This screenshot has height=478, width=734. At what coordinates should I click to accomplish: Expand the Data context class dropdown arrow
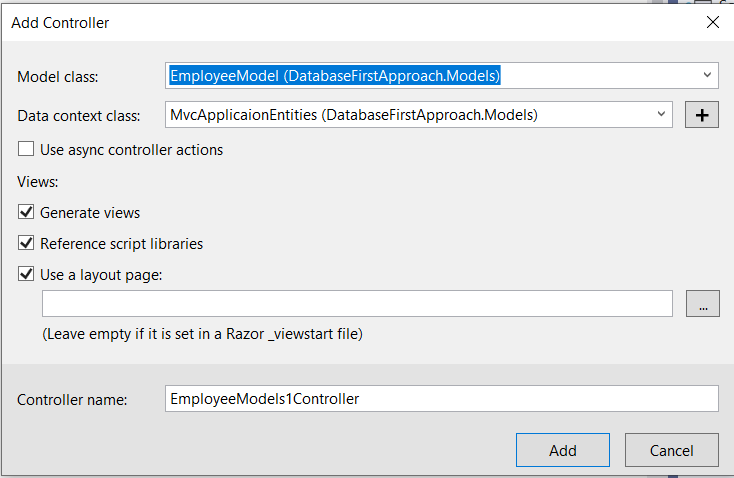click(661, 114)
